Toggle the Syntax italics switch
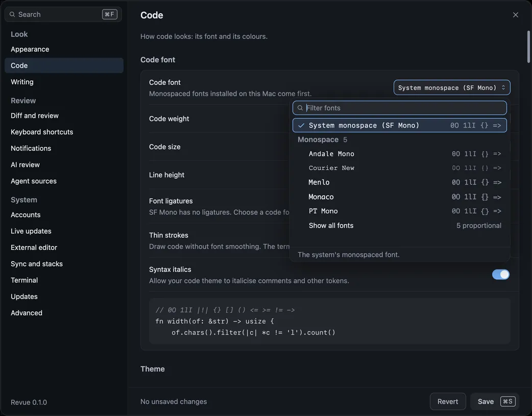Screen dimensions: 532x416 click(x=500, y=274)
